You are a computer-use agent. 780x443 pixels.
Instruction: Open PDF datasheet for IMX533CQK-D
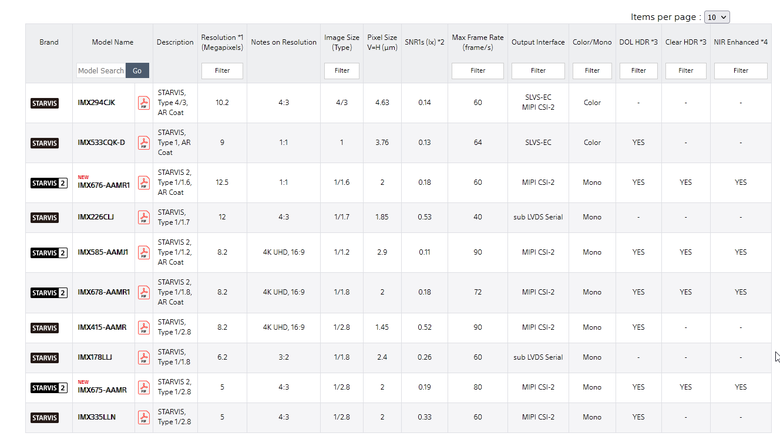144,143
